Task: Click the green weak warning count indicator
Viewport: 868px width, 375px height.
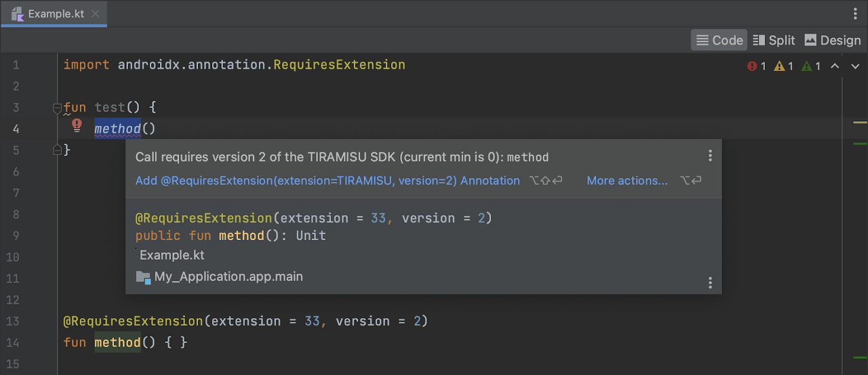Action: coord(811,66)
